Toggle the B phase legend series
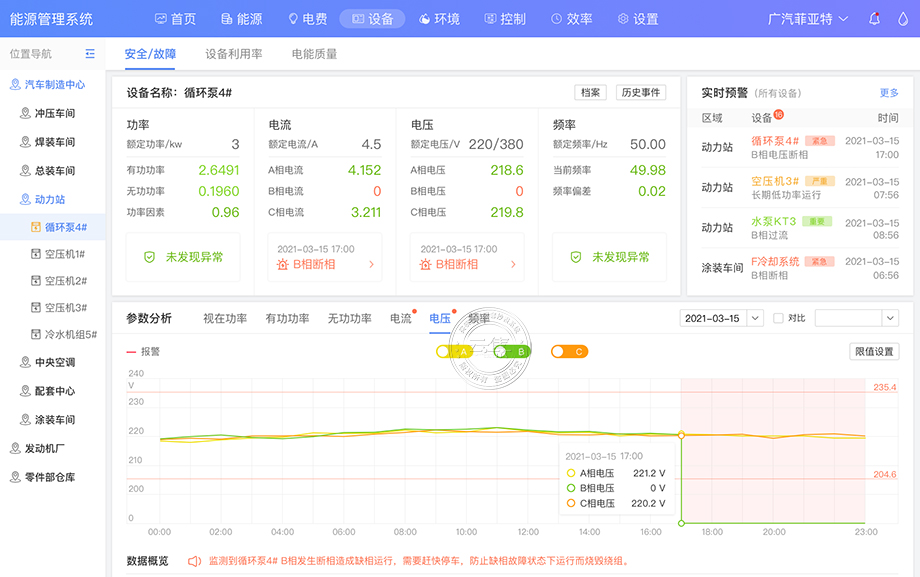 (x=513, y=351)
